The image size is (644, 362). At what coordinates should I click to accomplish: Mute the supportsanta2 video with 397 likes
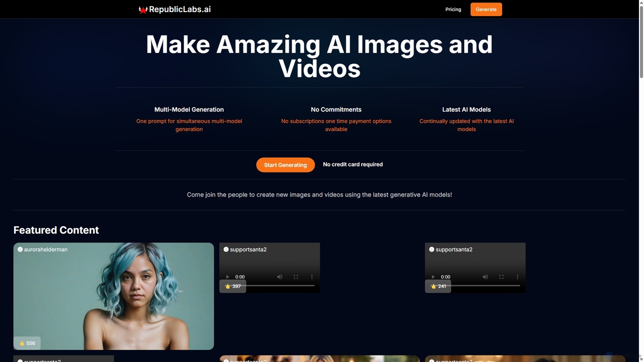280,277
